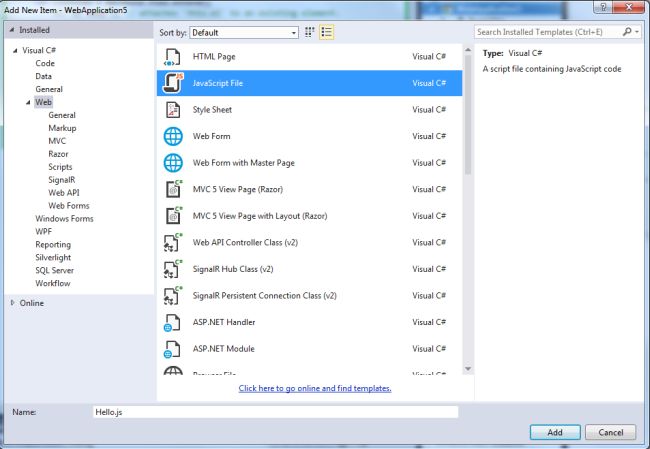
Task: Select the SQL Server category
Action: pyautogui.click(x=54, y=270)
